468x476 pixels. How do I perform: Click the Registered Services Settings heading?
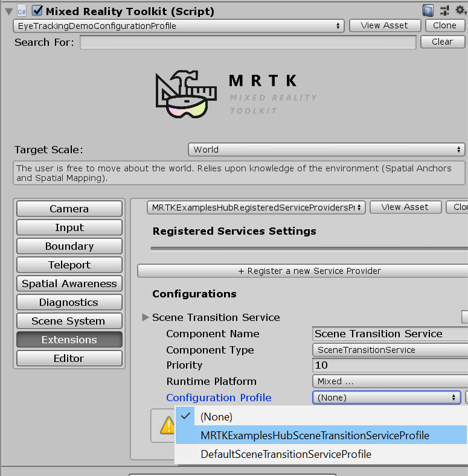(234, 231)
